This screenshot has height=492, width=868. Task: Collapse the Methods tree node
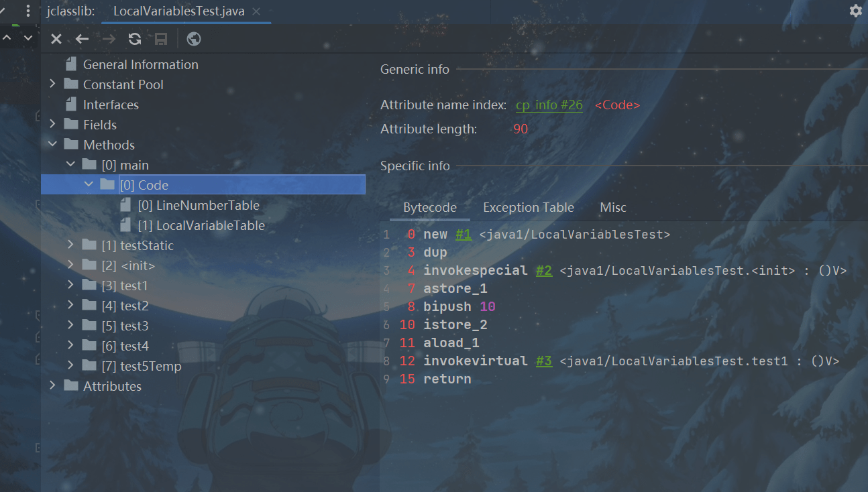click(x=53, y=145)
